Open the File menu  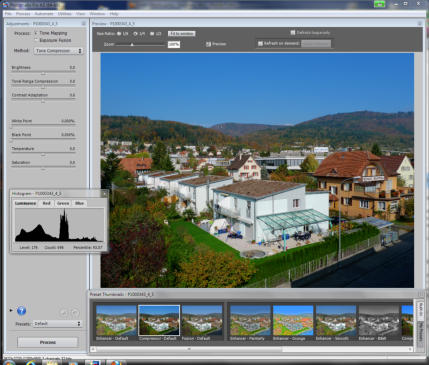pyautogui.click(x=8, y=14)
